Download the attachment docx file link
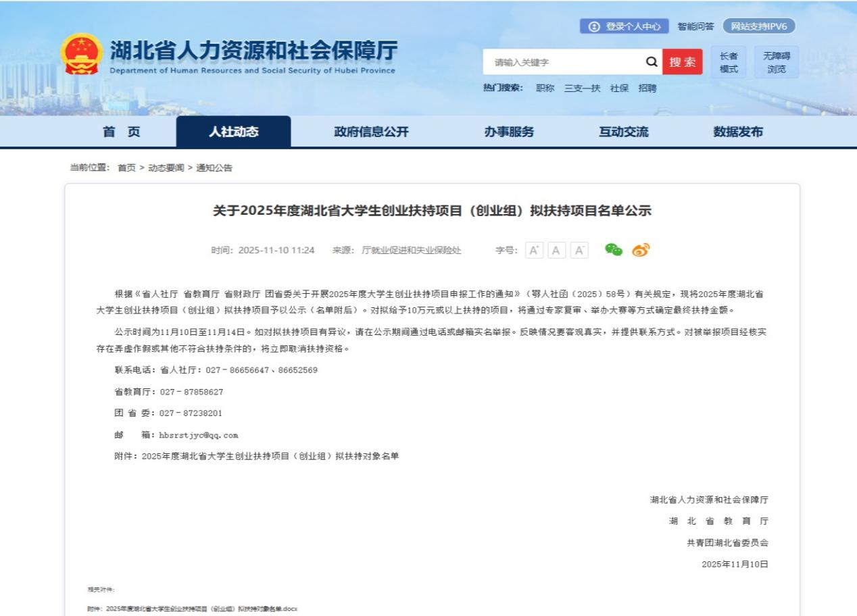The width and height of the screenshot is (857, 616). (x=193, y=609)
